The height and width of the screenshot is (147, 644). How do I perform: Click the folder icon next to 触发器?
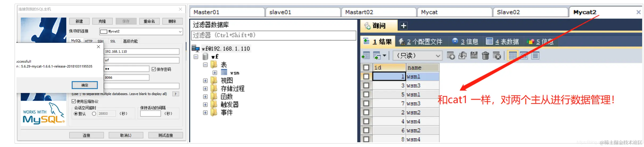click(x=214, y=104)
